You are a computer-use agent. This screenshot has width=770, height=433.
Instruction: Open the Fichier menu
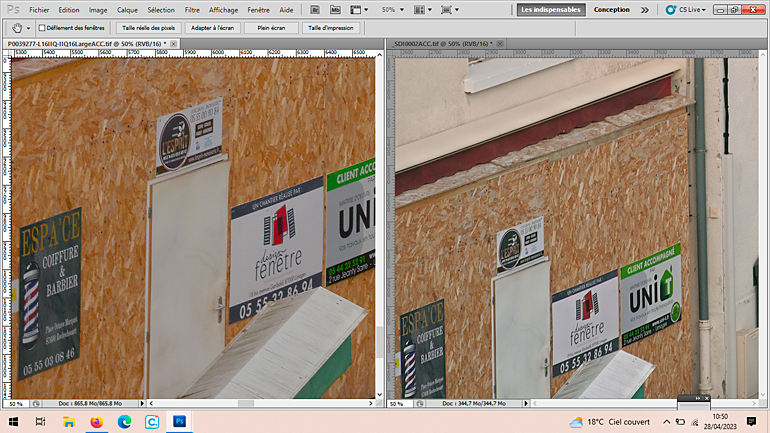coord(39,10)
